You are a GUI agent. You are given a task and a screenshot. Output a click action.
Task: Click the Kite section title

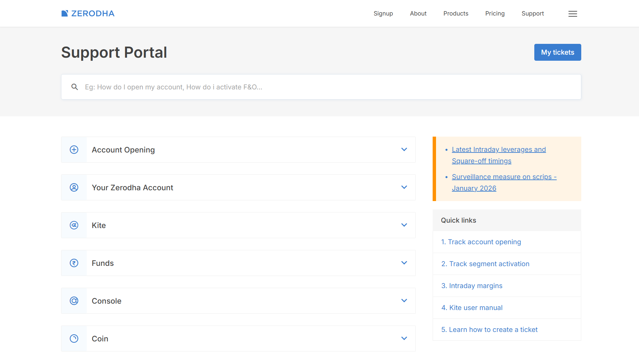pos(99,225)
